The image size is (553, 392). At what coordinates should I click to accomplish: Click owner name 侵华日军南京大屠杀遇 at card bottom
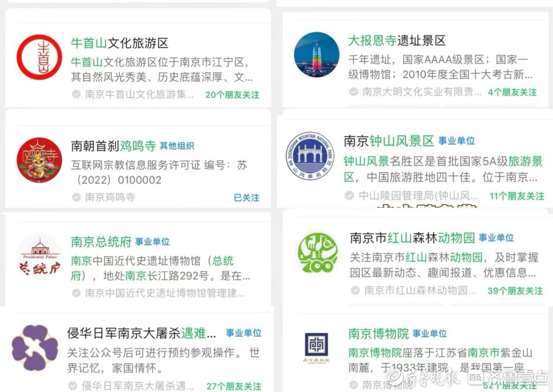click(138, 386)
